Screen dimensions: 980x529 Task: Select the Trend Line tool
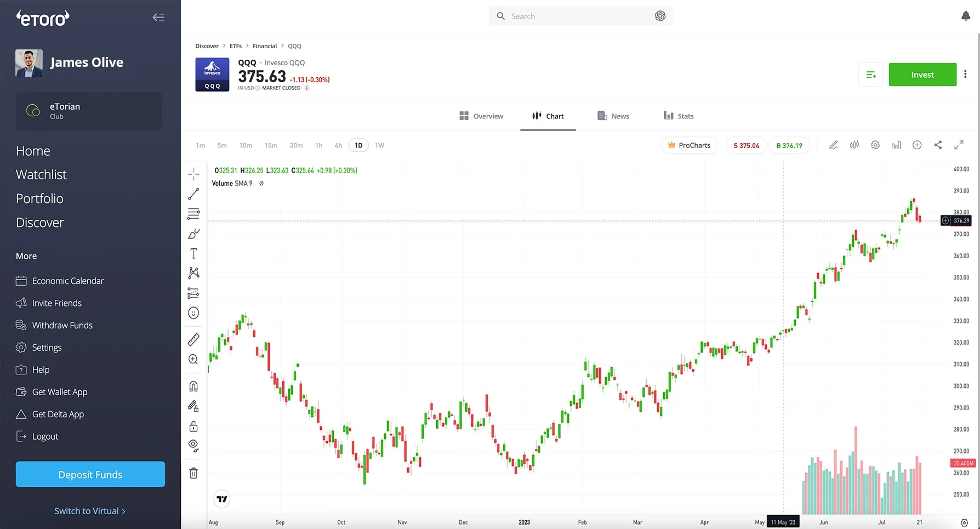point(193,194)
